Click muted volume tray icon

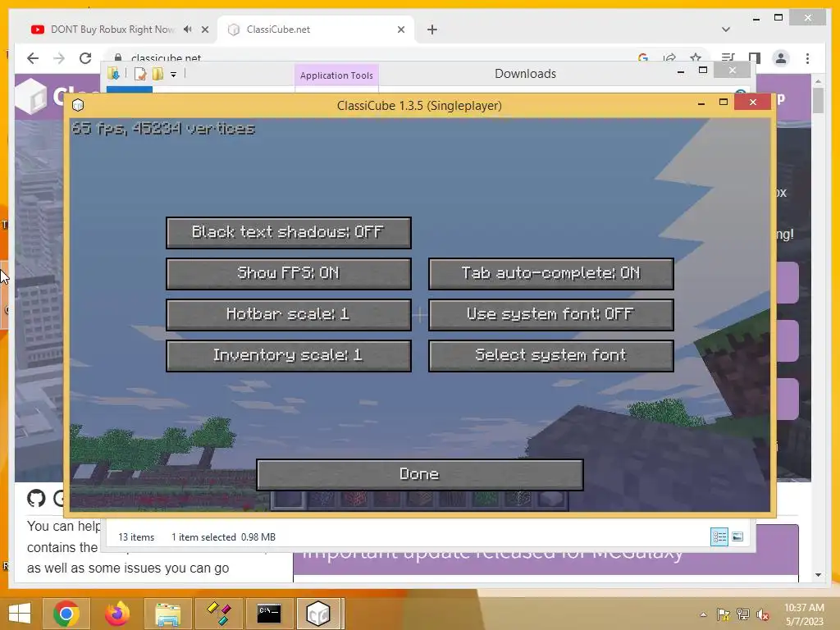763,614
